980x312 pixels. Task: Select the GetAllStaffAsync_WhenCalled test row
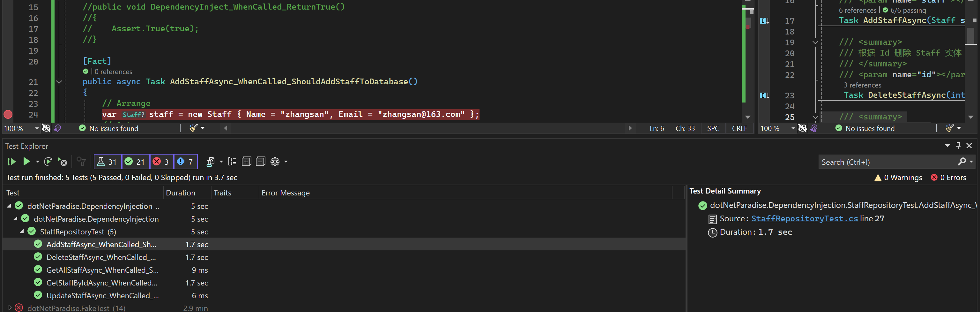coord(344,270)
